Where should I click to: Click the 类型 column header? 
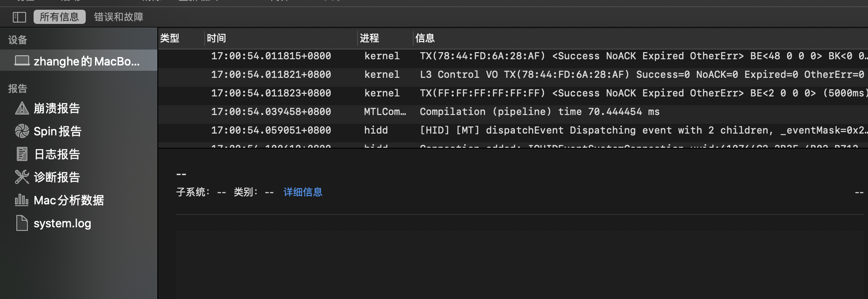[170, 38]
